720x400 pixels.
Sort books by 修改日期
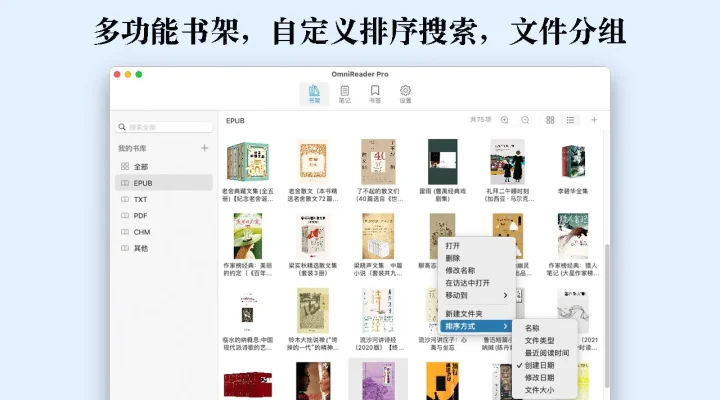[545, 378]
